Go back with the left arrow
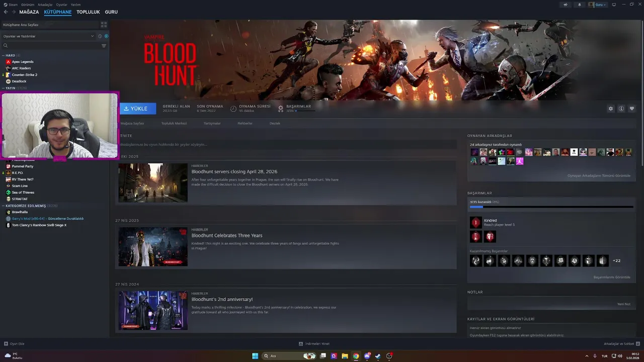This screenshot has height=362, width=644. point(6,12)
